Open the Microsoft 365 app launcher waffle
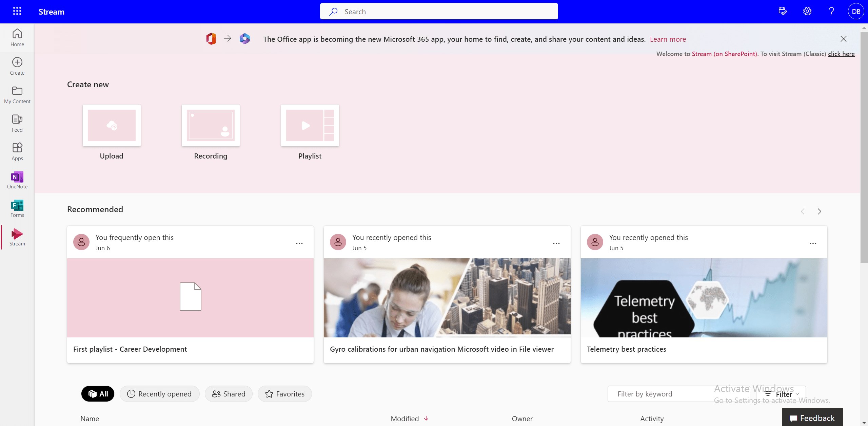 (x=17, y=11)
